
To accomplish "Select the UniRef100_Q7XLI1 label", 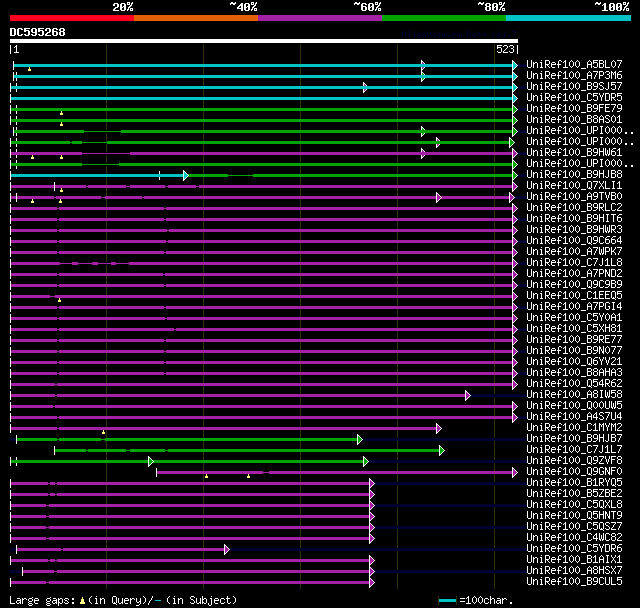I will pyautogui.click(x=574, y=186).
